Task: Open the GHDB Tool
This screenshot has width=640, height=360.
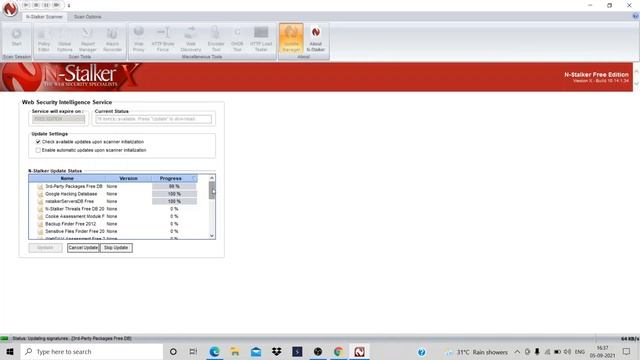Action: click(237, 40)
